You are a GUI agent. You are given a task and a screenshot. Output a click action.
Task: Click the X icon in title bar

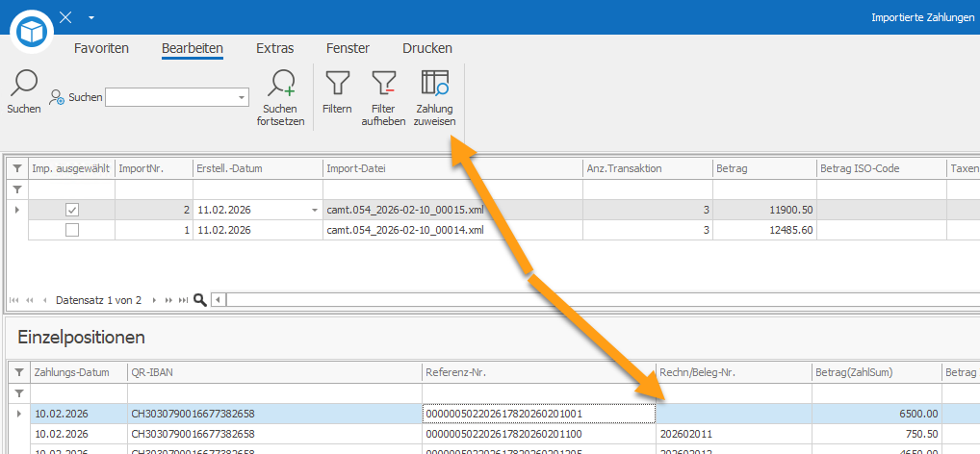point(65,17)
